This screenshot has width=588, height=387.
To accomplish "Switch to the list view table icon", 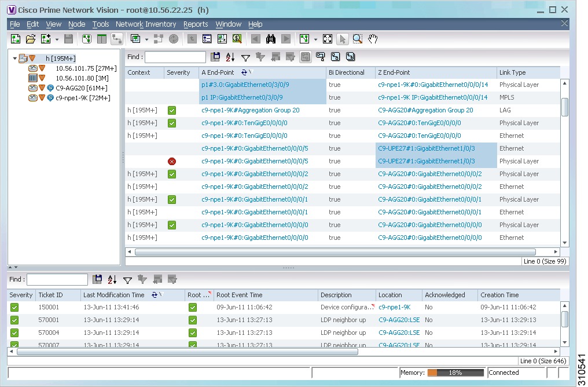I will (x=102, y=39).
